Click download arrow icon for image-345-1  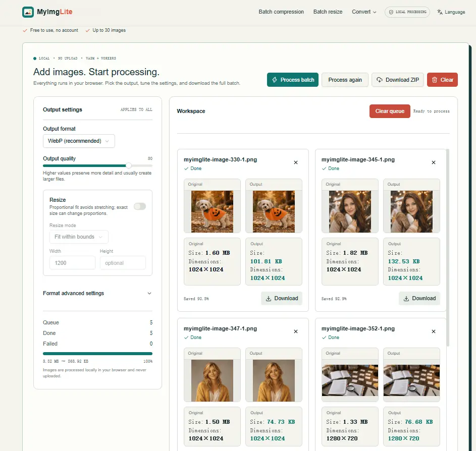click(x=406, y=299)
